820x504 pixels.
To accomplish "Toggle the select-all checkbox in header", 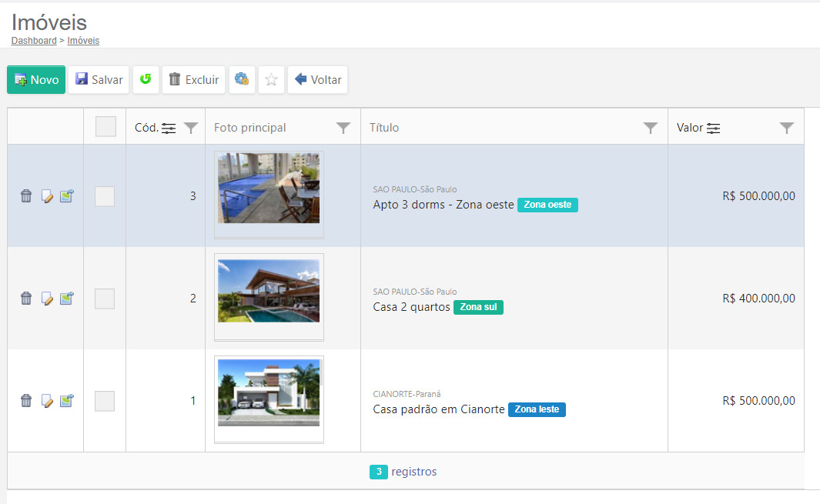I will (105, 127).
